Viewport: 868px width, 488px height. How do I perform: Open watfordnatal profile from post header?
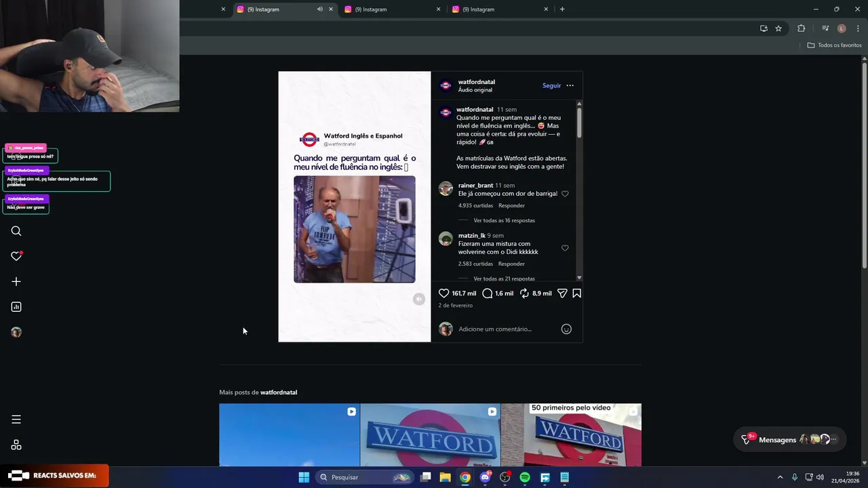tap(476, 82)
